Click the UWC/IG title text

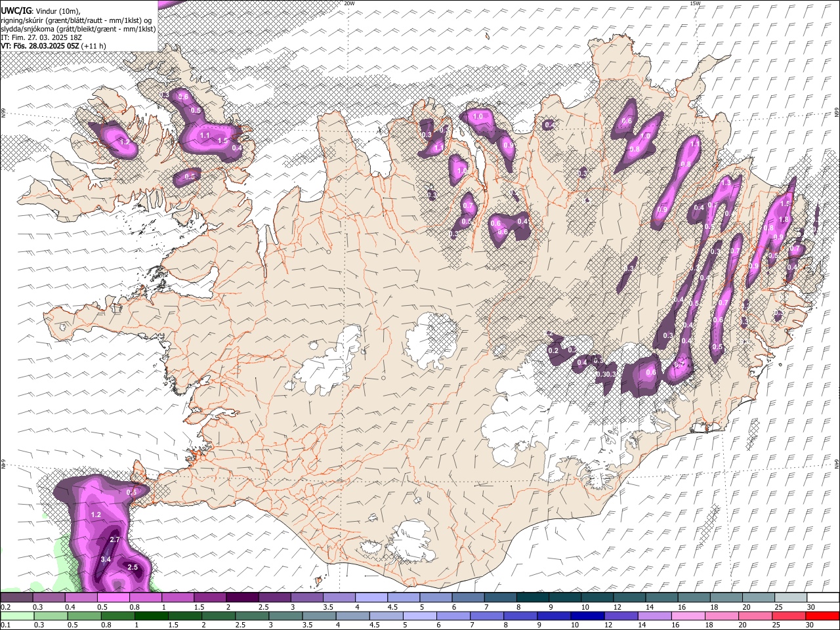tap(16, 11)
